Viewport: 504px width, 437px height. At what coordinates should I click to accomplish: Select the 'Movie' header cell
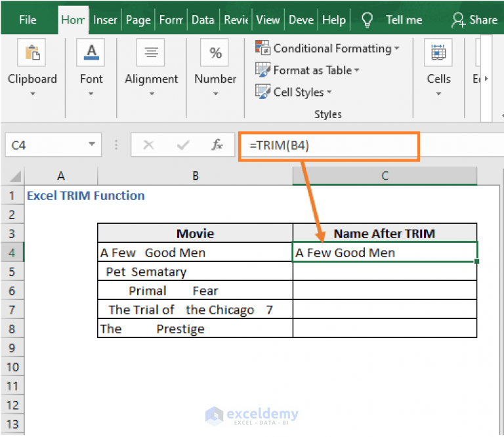195,234
